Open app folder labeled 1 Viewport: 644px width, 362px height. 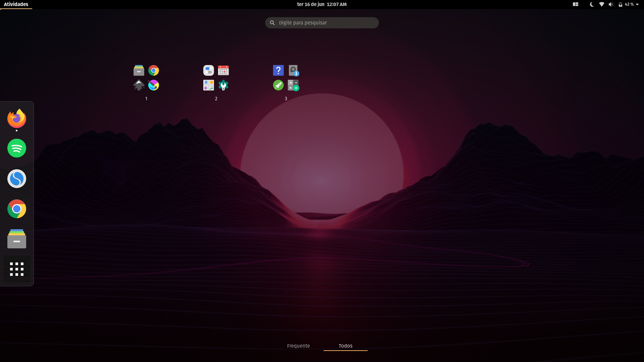(146, 78)
